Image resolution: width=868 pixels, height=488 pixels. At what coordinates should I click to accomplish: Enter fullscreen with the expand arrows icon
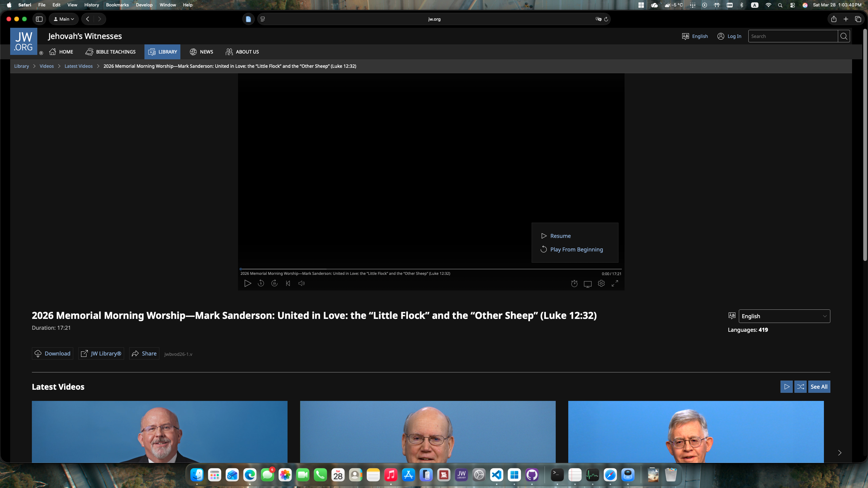click(x=615, y=283)
